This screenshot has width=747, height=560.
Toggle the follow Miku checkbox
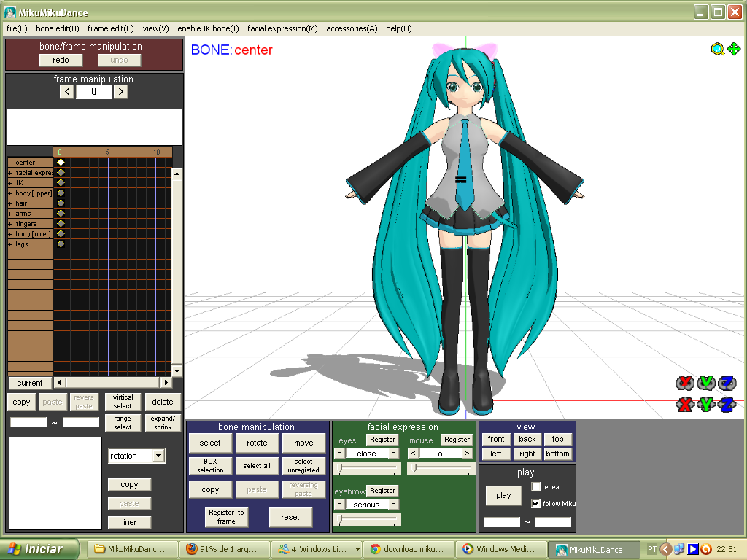click(536, 503)
